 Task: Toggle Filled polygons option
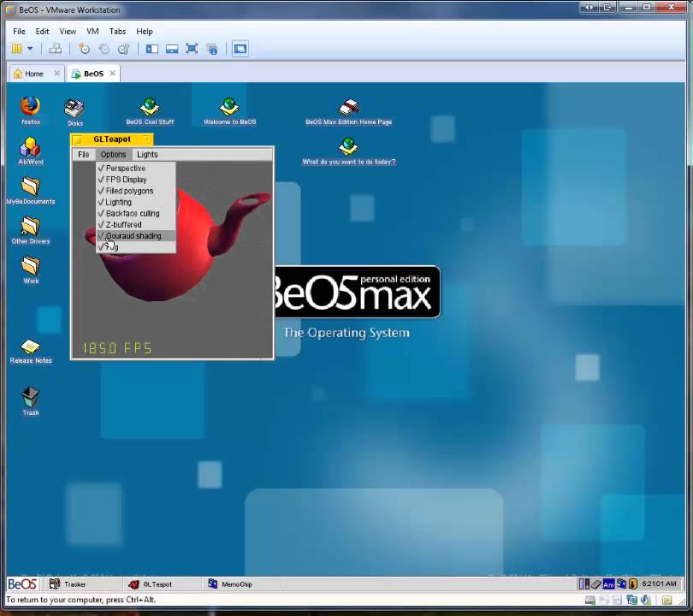pyautogui.click(x=136, y=191)
